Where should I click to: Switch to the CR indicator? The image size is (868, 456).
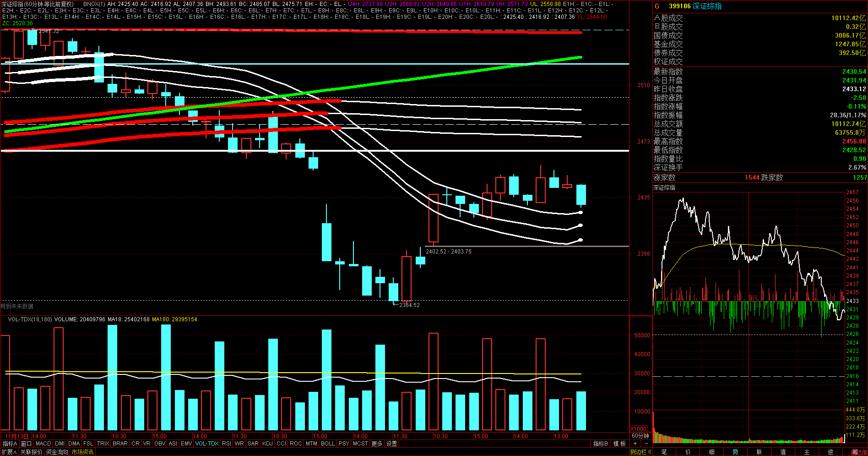[x=135, y=444]
